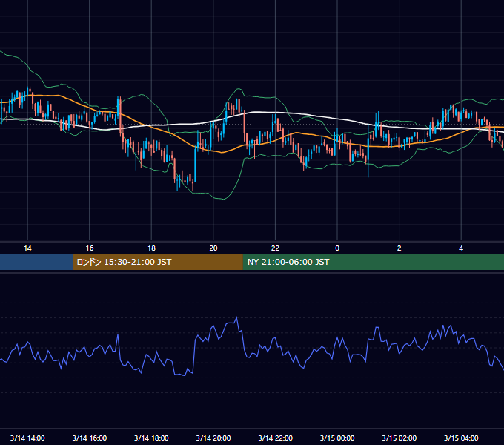Click the 3/15 04:00 date label
This screenshot has width=504, height=445.
point(461,438)
